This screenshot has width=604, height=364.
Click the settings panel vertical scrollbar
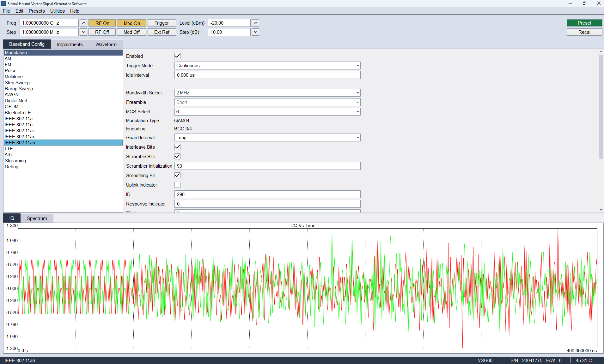click(x=601, y=107)
